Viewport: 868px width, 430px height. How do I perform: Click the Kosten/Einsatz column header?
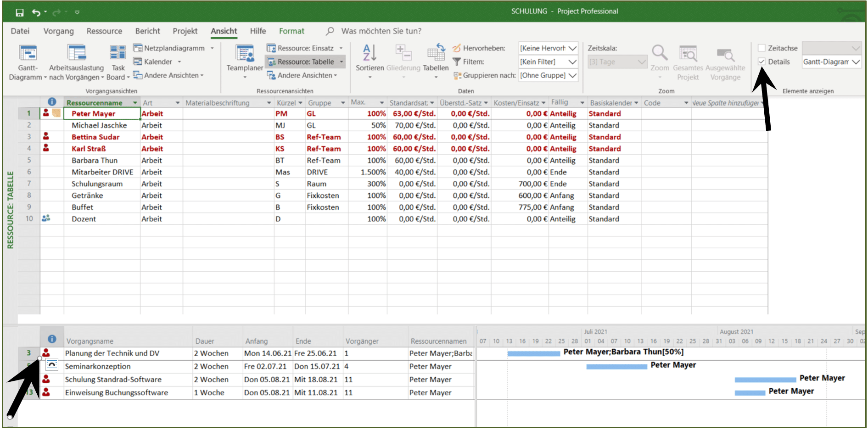coord(519,103)
